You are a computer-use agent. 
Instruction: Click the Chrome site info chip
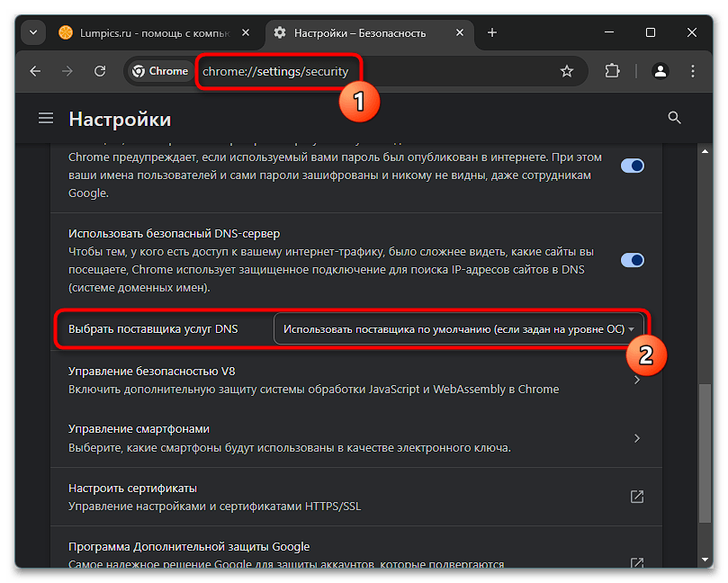click(160, 71)
